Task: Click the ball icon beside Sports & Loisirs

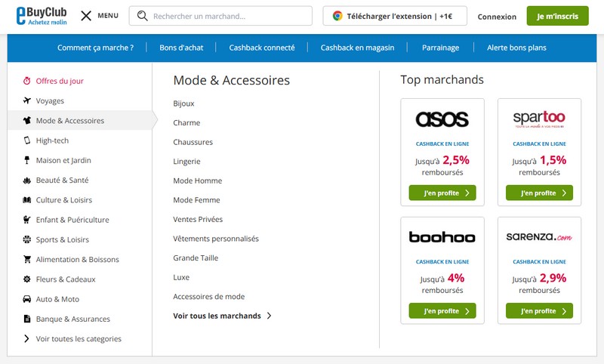Action: pos(26,239)
